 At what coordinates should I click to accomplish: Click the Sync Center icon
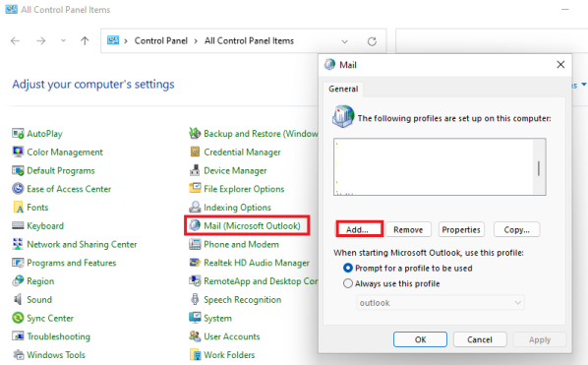(x=18, y=318)
